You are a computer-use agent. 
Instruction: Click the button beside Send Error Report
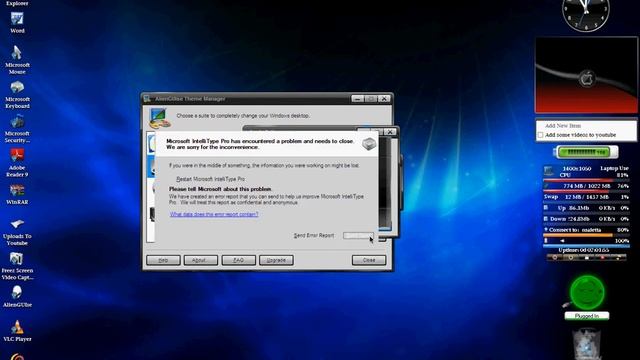coord(358,236)
